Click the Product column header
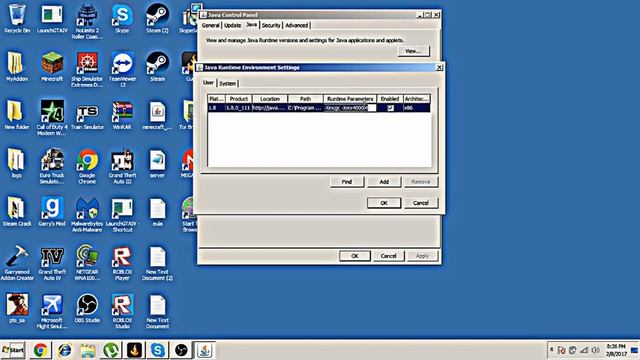 tap(239, 99)
